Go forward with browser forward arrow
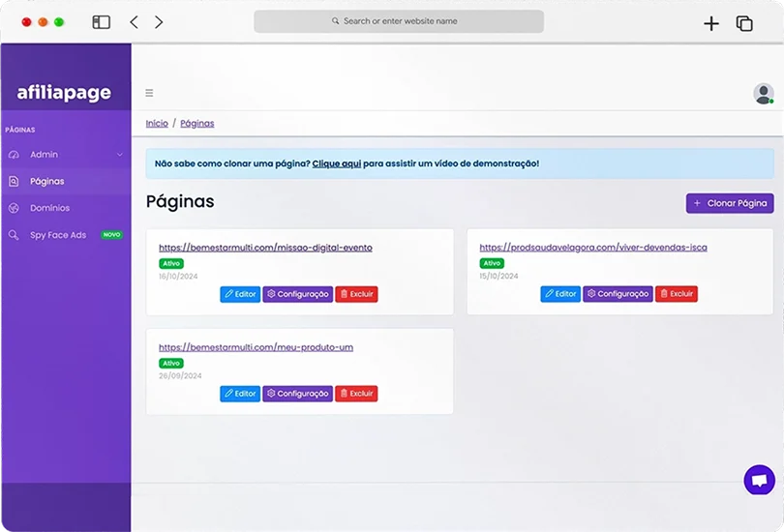This screenshot has height=532, width=784. click(x=159, y=22)
